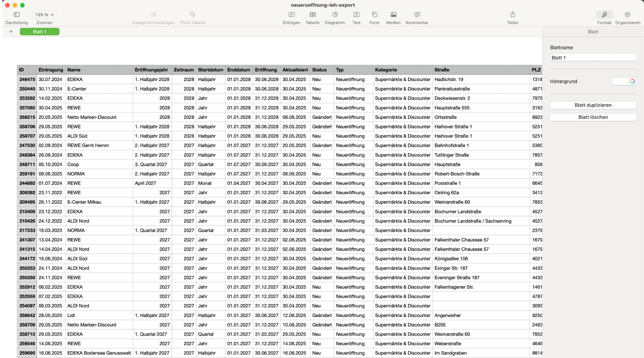Click the Hintergrund color well

[x=620, y=81]
